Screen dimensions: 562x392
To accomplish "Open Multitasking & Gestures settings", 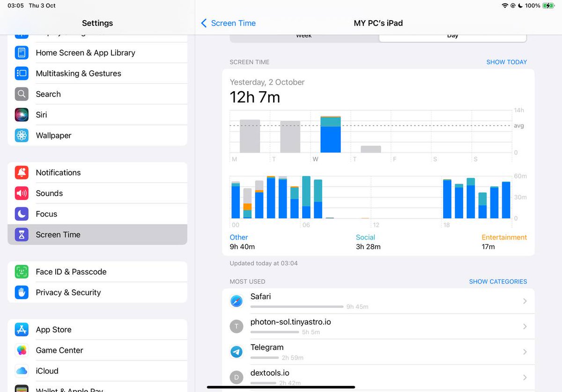I will 97,73.
